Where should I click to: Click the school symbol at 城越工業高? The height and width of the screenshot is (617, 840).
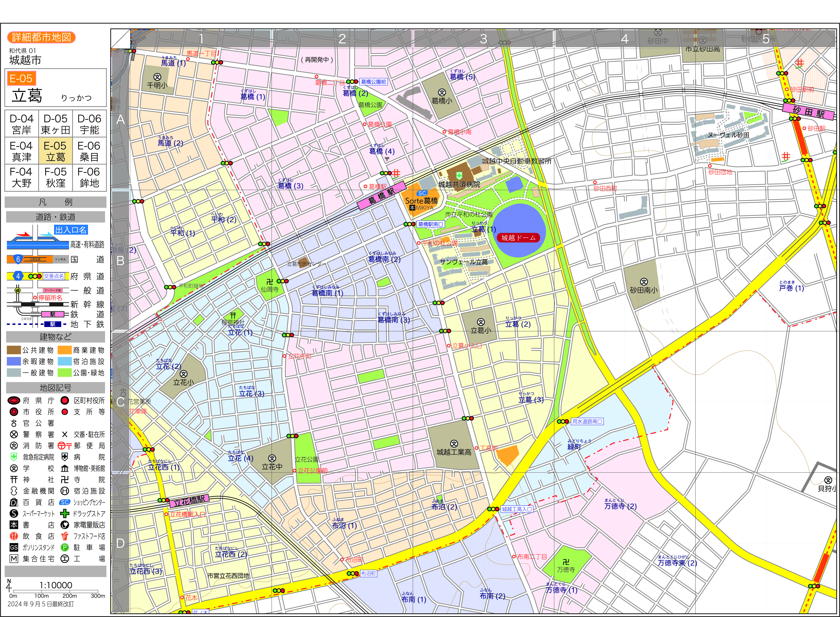tap(454, 444)
